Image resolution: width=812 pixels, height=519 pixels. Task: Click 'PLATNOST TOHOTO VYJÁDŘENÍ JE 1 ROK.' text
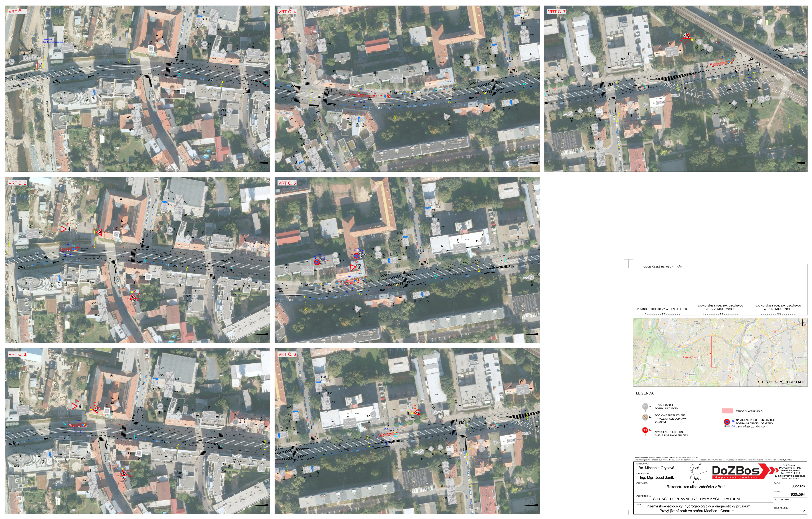pyautogui.click(x=662, y=309)
